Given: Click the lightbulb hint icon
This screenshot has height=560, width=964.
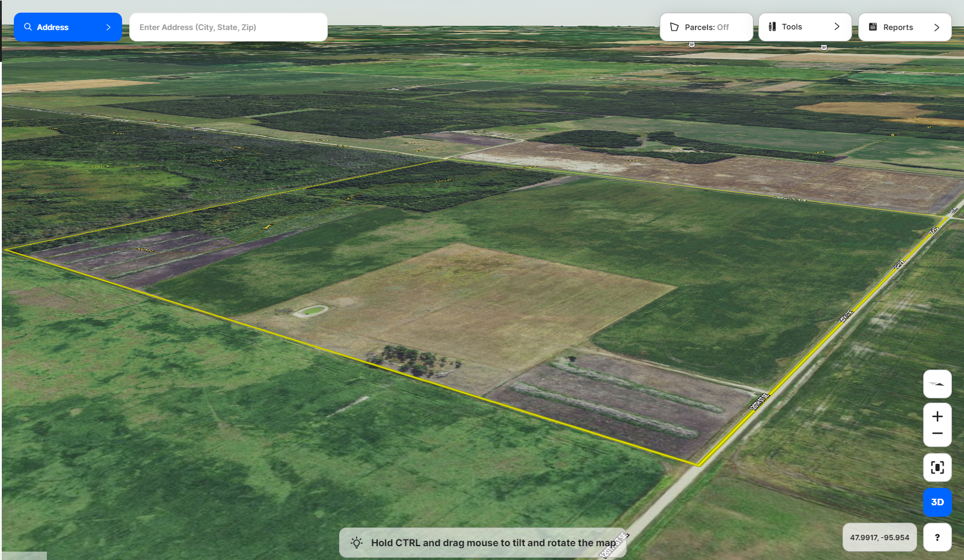Looking at the screenshot, I should coord(357,543).
